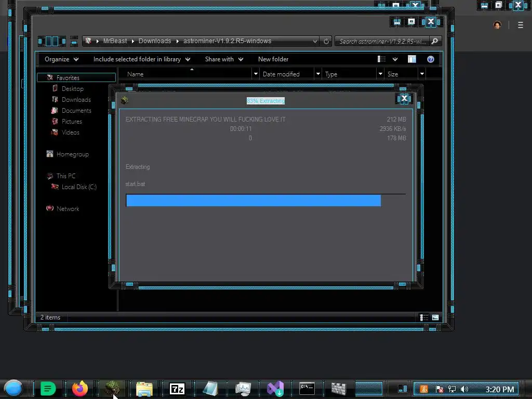The height and width of the screenshot is (399, 532).
Task: Click the back/forward navigation arrows in Explorer
Action: click(x=52, y=42)
